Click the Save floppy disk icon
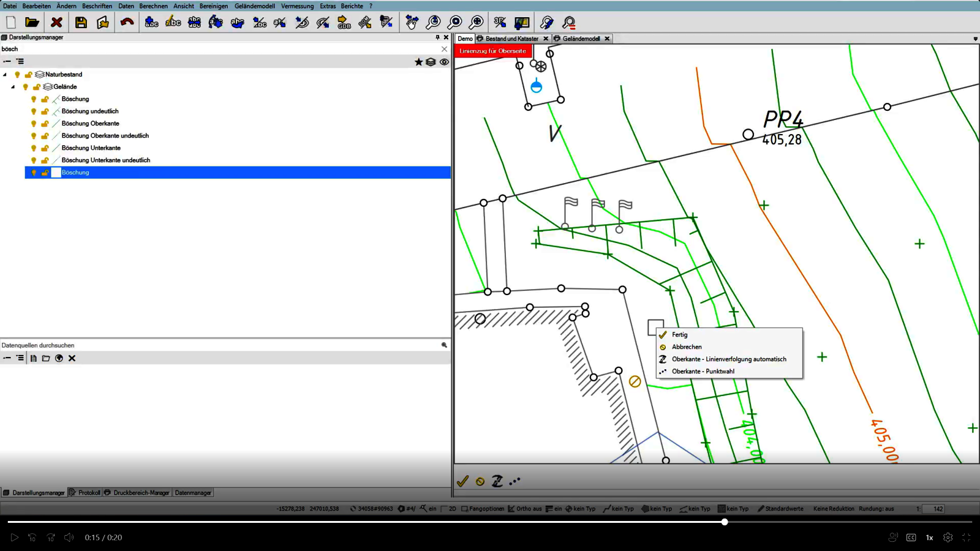Viewport: 980px width, 551px height. pyautogui.click(x=81, y=23)
